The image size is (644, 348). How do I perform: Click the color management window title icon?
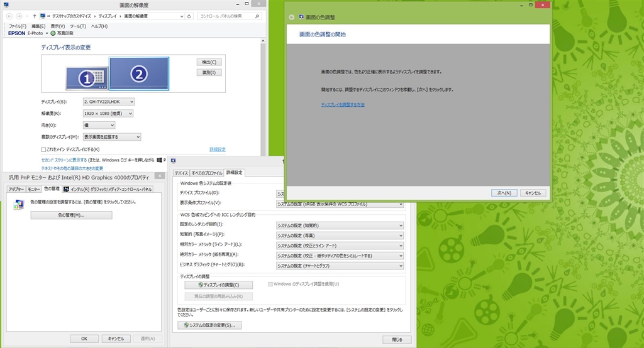click(x=174, y=161)
